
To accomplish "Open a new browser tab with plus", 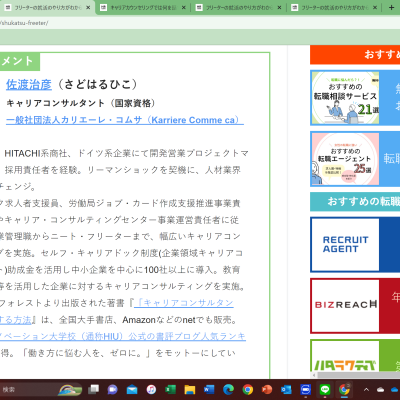I will [391, 7].
